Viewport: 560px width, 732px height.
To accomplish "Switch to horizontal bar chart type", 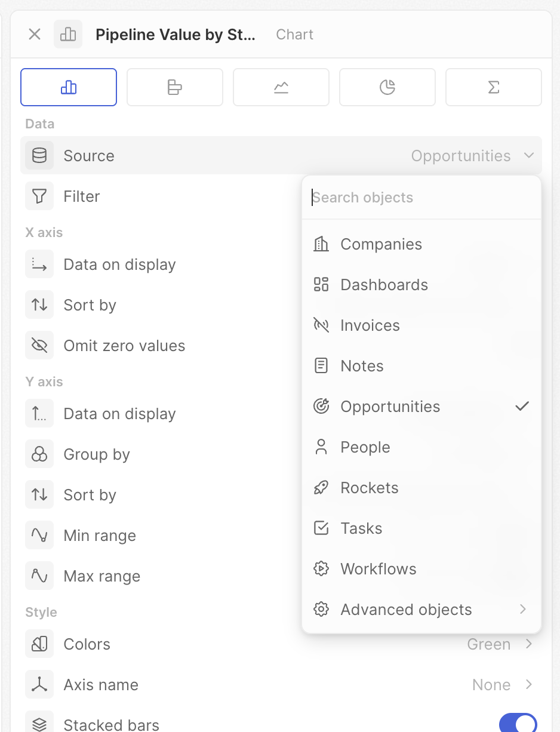I will click(x=174, y=88).
